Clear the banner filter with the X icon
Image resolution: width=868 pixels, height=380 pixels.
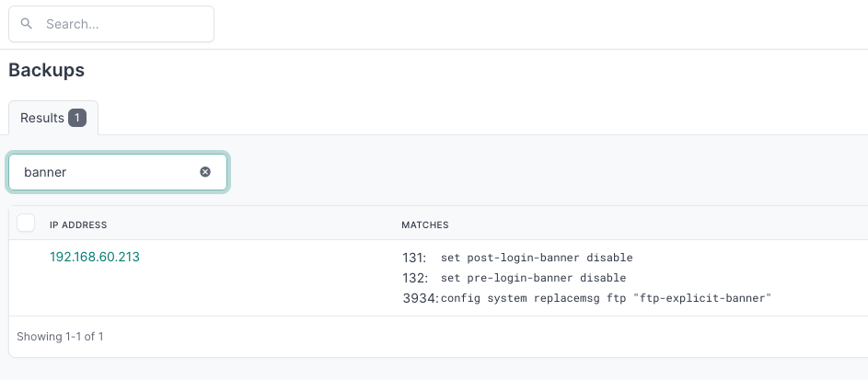coord(205,172)
